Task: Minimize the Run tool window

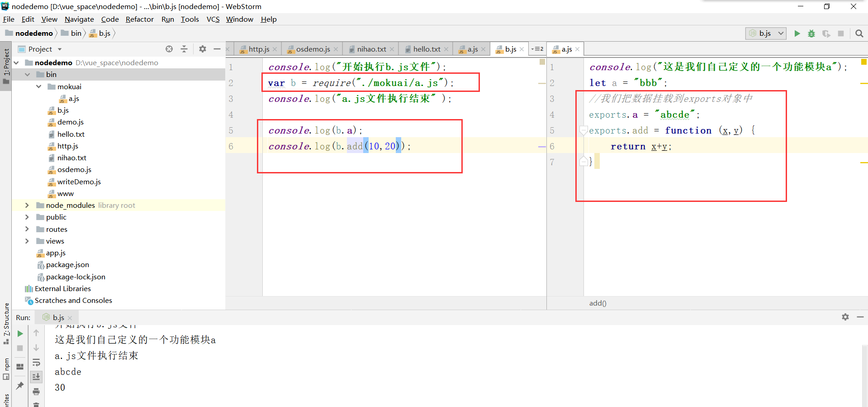Action: click(860, 317)
